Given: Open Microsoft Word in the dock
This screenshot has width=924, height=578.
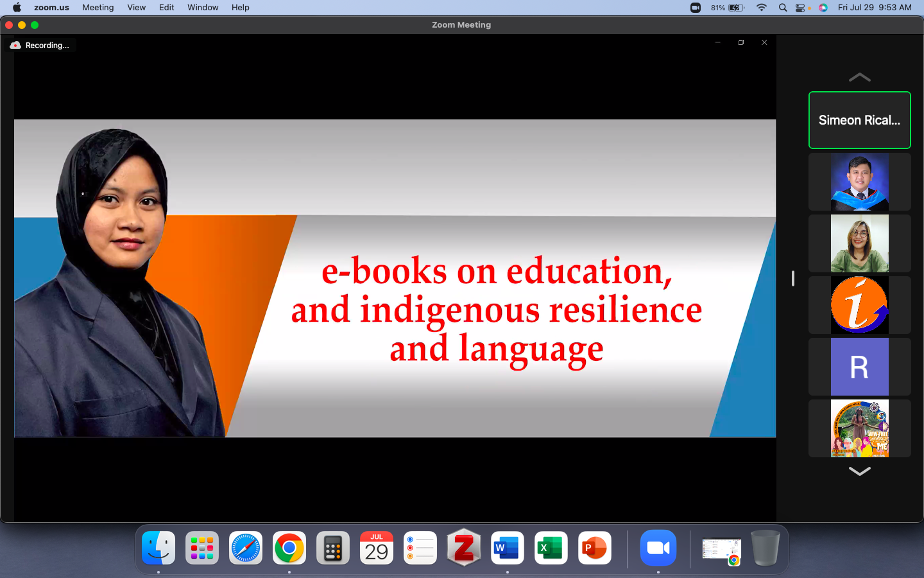Looking at the screenshot, I should coord(507,548).
